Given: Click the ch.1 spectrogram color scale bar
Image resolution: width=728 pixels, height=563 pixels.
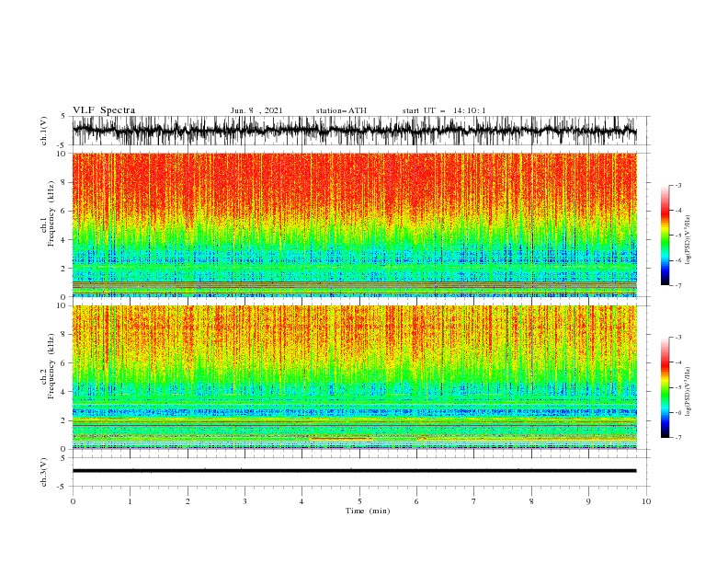Looking at the screenshot, I should tap(665, 236).
